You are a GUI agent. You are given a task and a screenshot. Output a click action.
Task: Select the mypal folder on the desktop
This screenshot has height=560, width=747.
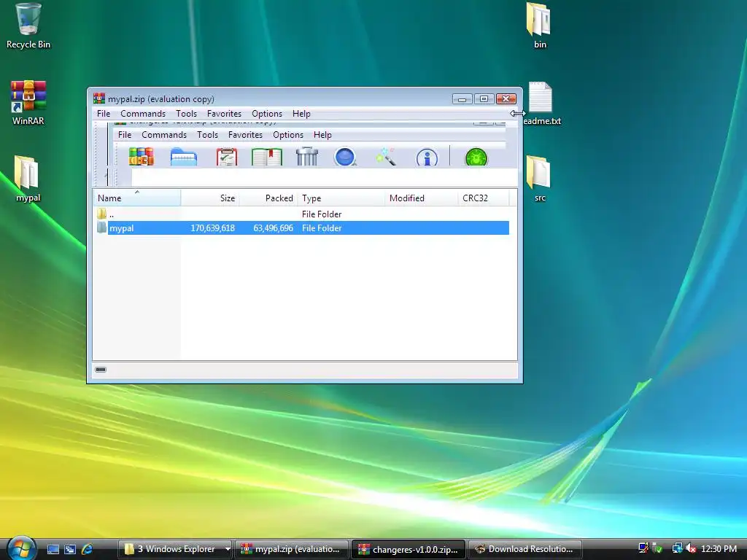coord(28,179)
